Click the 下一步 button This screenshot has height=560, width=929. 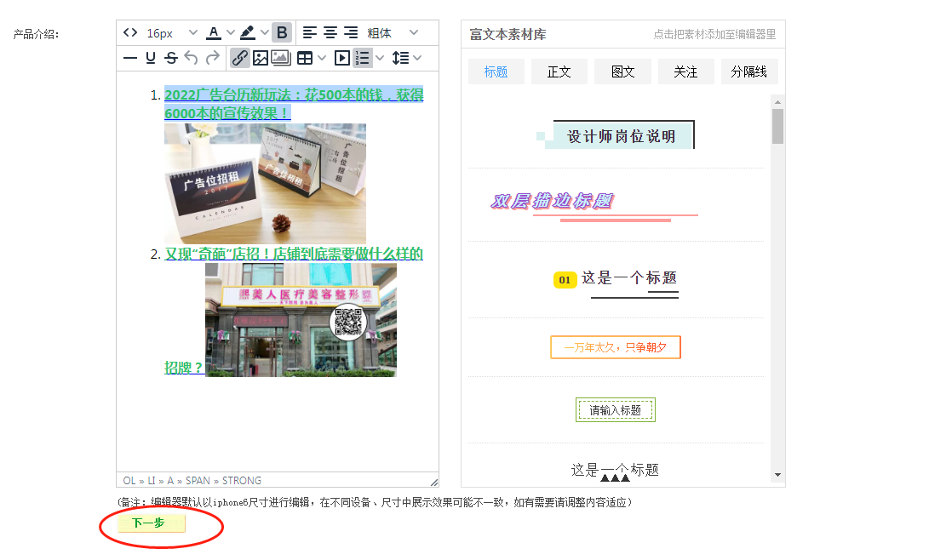(x=149, y=523)
